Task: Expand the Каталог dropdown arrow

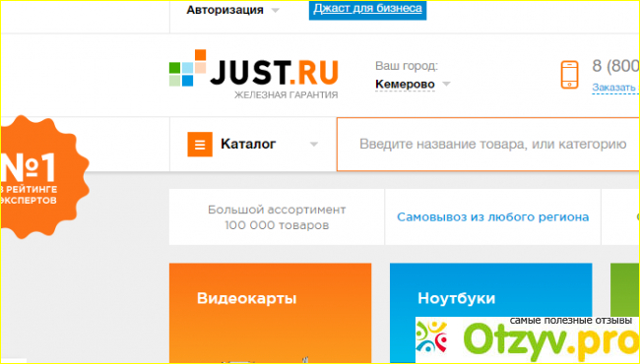Action: tap(313, 144)
